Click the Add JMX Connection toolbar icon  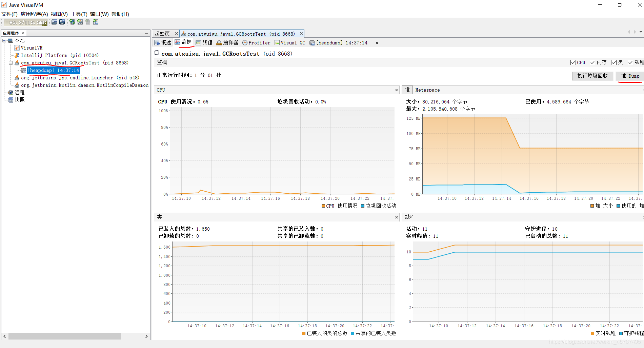coord(80,22)
